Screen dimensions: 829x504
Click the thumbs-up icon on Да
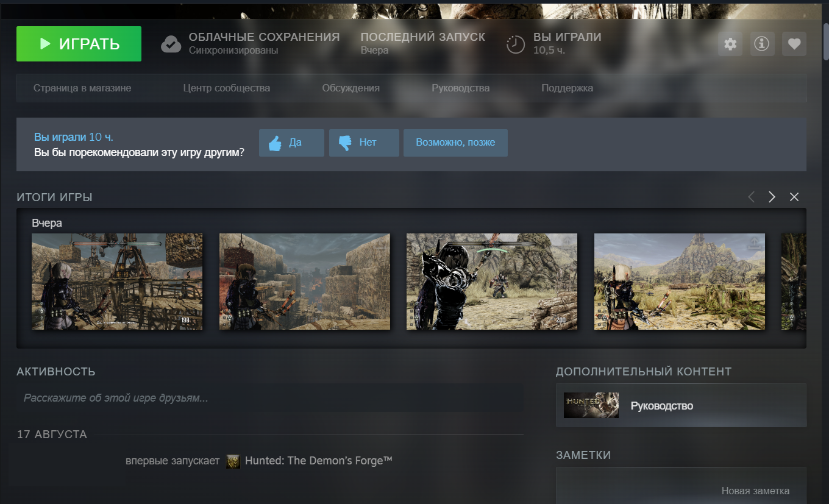[x=275, y=143]
